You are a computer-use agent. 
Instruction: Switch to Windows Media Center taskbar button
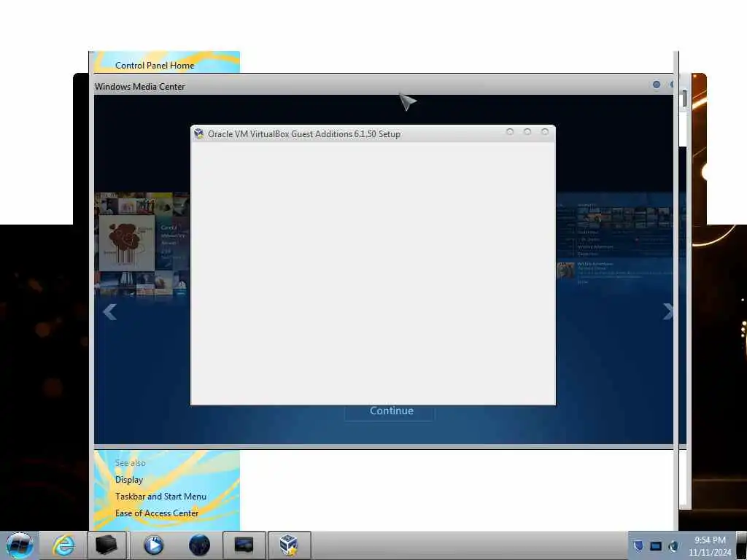tap(244, 545)
